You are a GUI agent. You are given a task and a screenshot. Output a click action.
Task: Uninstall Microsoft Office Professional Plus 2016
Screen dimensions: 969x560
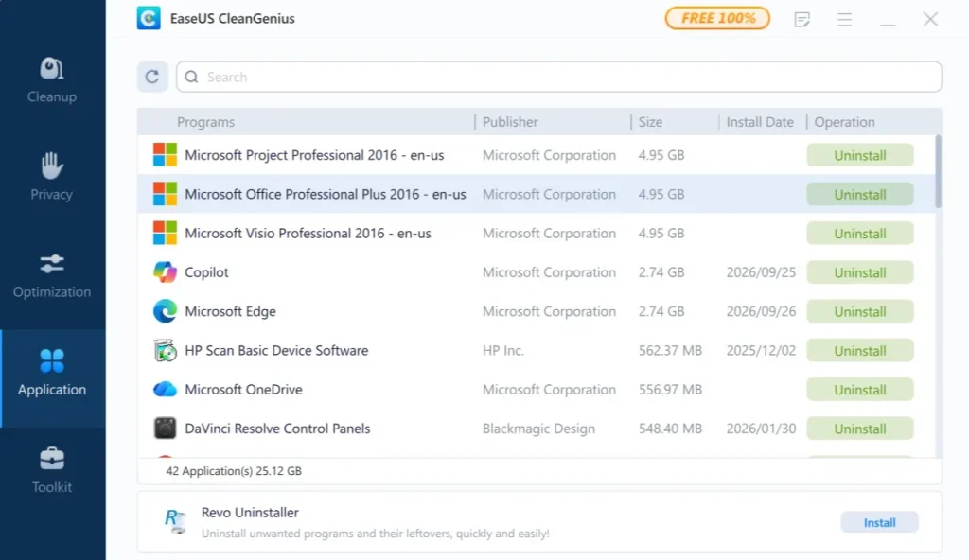point(860,194)
